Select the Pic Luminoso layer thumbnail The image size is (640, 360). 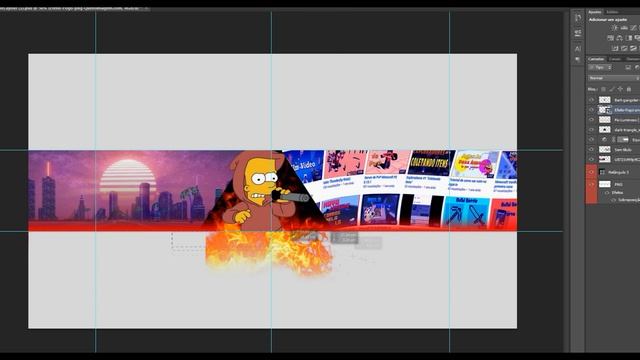pyautogui.click(x=604, y=120)
